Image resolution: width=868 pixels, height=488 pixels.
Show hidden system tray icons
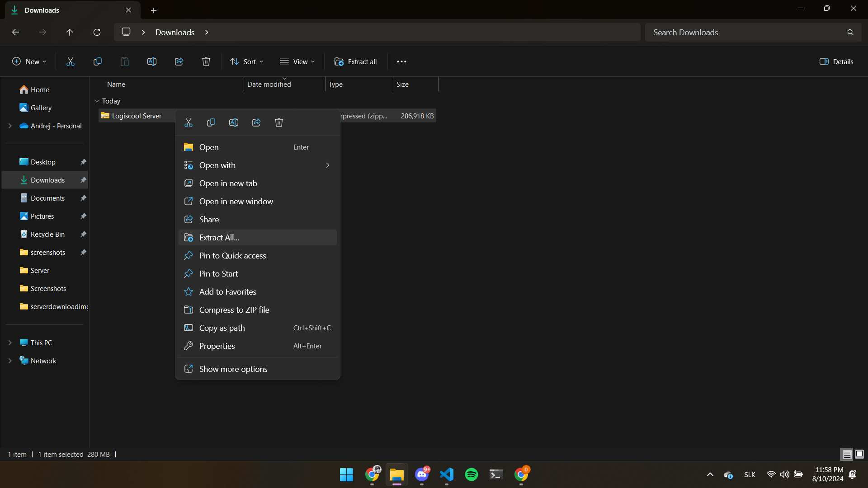pyautogui.click(x=710, y=474)
